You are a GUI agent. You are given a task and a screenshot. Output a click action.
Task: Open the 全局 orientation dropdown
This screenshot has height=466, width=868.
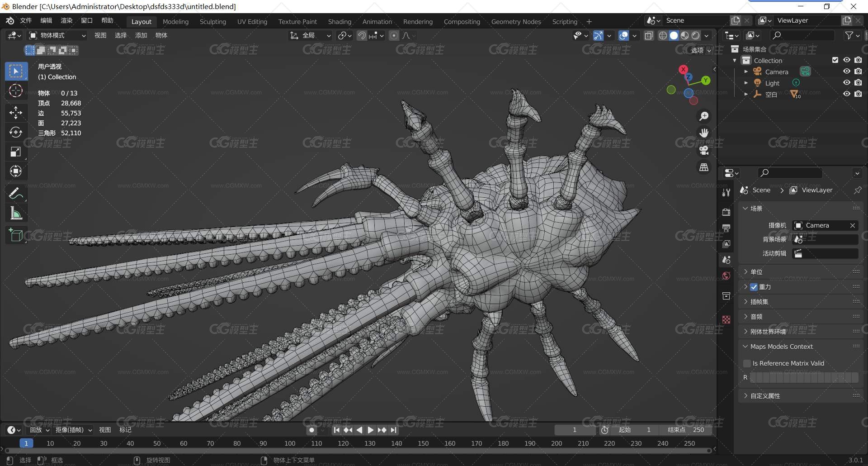point(311,35)
